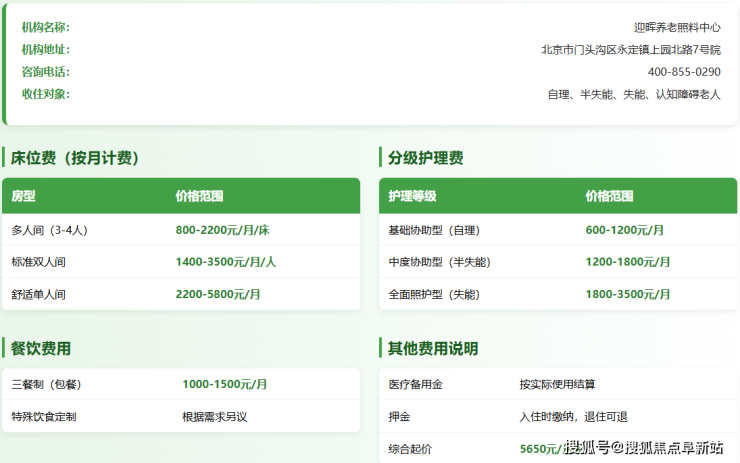Click the 机构地址 label
This screenshot has height=463, width=740.
45,50
